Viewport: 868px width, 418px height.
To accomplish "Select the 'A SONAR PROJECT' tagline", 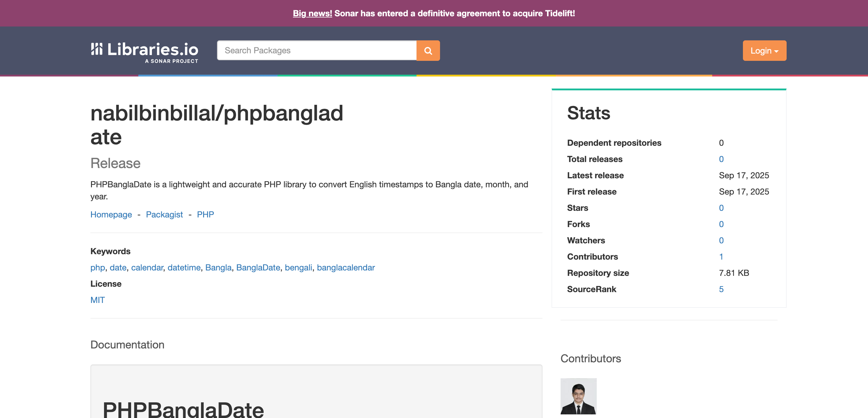I will [171, 61].
